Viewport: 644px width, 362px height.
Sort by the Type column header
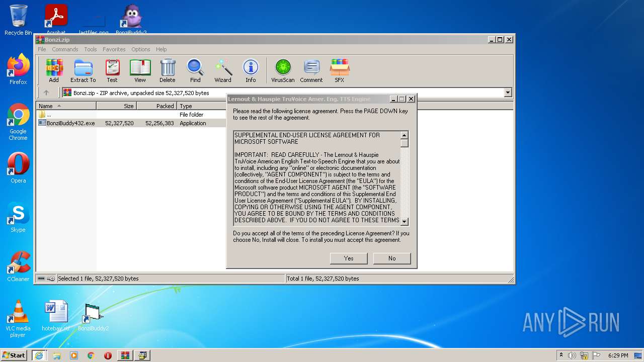pyautogui.click(x=202, y=106)
